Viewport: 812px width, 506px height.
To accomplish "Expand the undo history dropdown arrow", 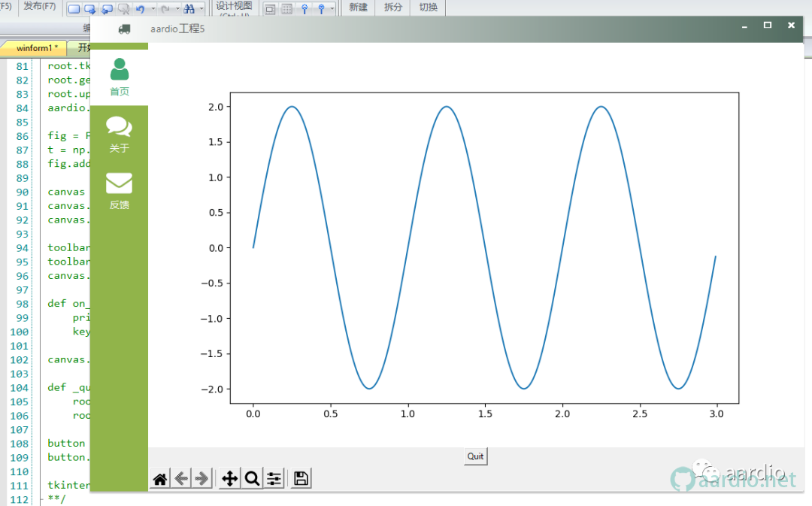I will [153, 9].
